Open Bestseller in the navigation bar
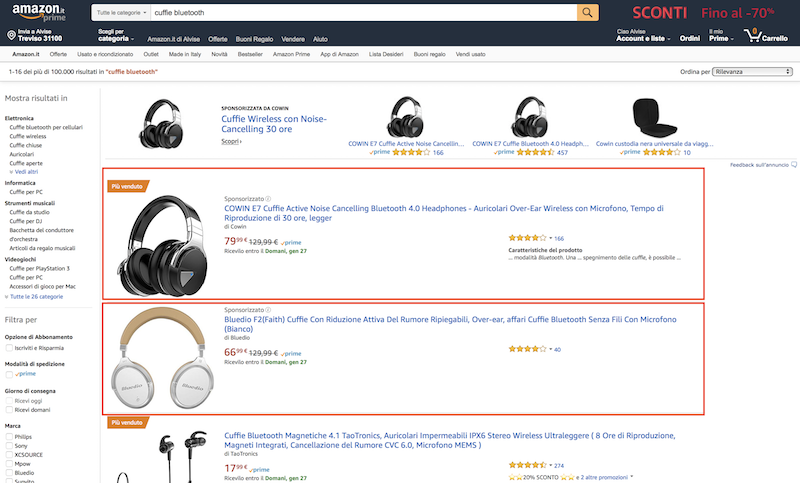Viewport: 800px width, 483px height. [x=248, y=53]
